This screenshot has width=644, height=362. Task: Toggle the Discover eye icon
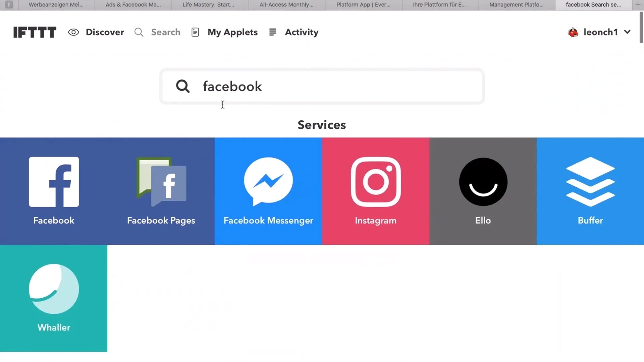point(73,32)
